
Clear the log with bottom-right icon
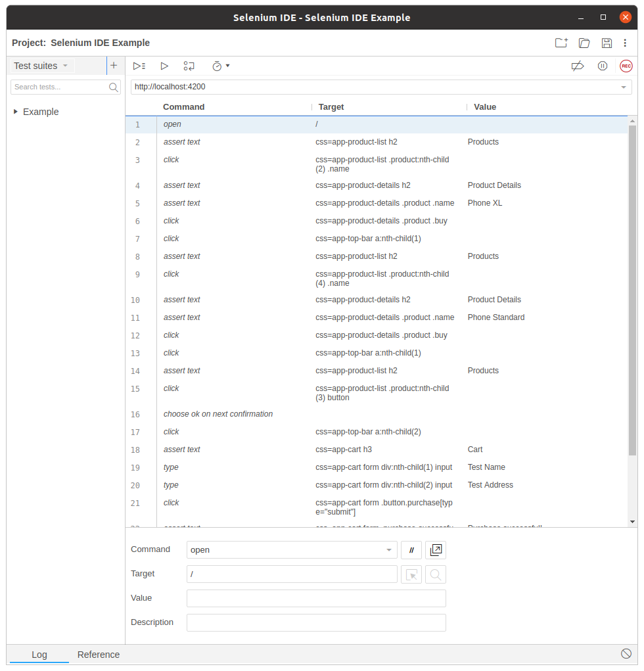click(x=626, y=653)
